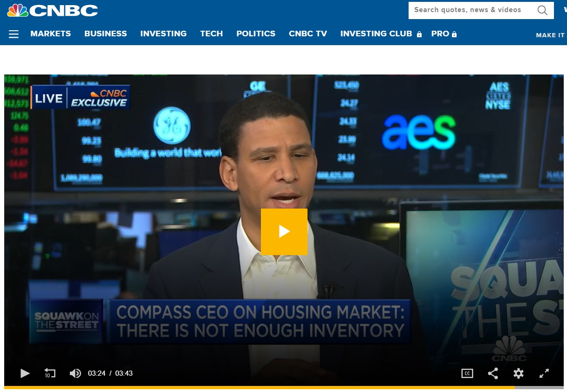Enter fullscreen video mode

coord(544,373)
